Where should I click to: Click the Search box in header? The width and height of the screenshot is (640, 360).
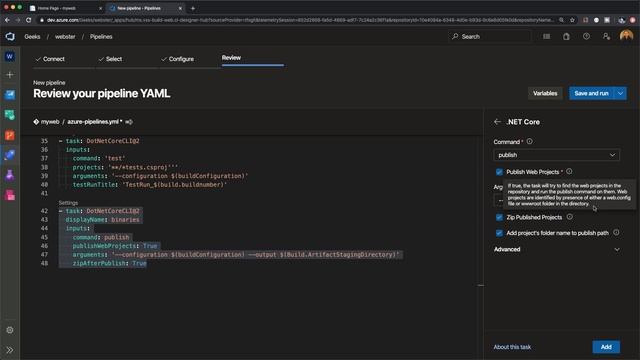click(x=490, y=37)
